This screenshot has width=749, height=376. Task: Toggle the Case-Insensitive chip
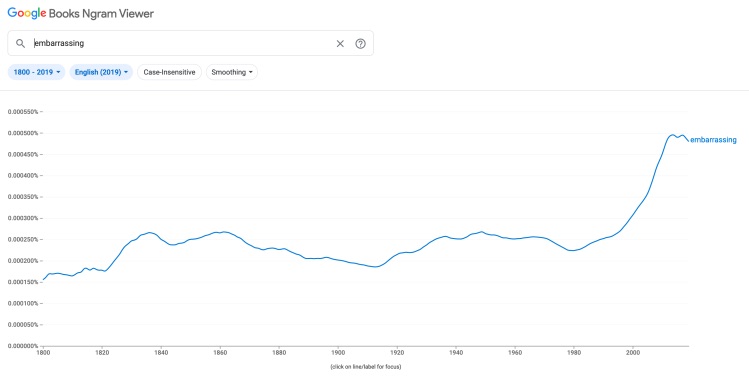coord(169,72)
